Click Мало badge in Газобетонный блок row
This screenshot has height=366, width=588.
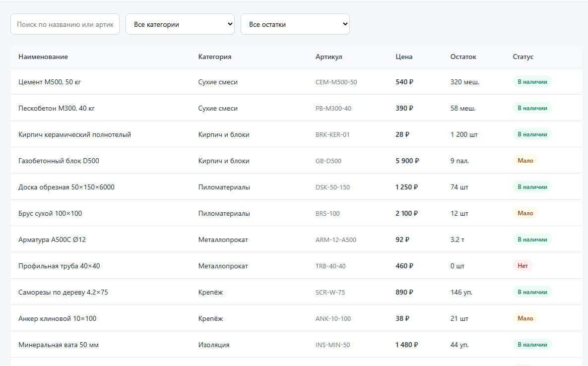525,160
